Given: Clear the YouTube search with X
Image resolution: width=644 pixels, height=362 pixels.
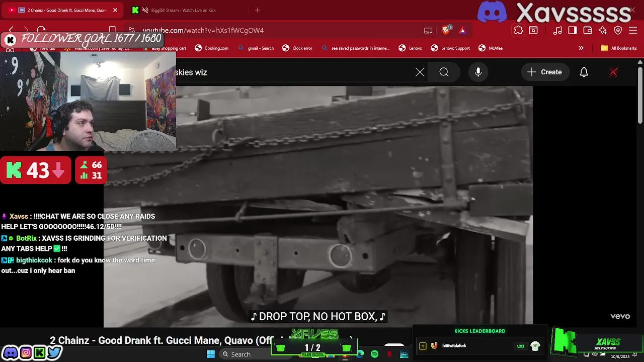Looking at the screenshot, I should pos(420,72).
